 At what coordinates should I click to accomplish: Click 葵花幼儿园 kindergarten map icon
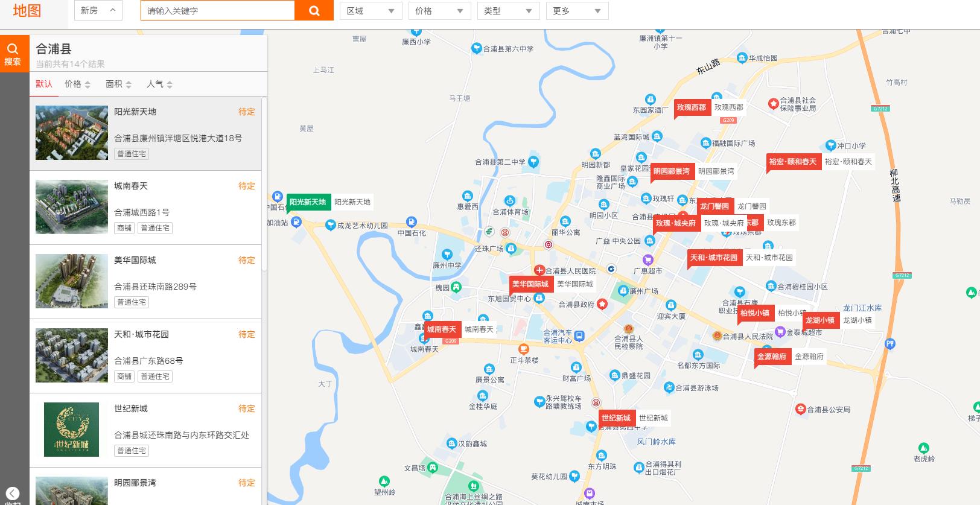pyautogui.click(x=574, y=476)
